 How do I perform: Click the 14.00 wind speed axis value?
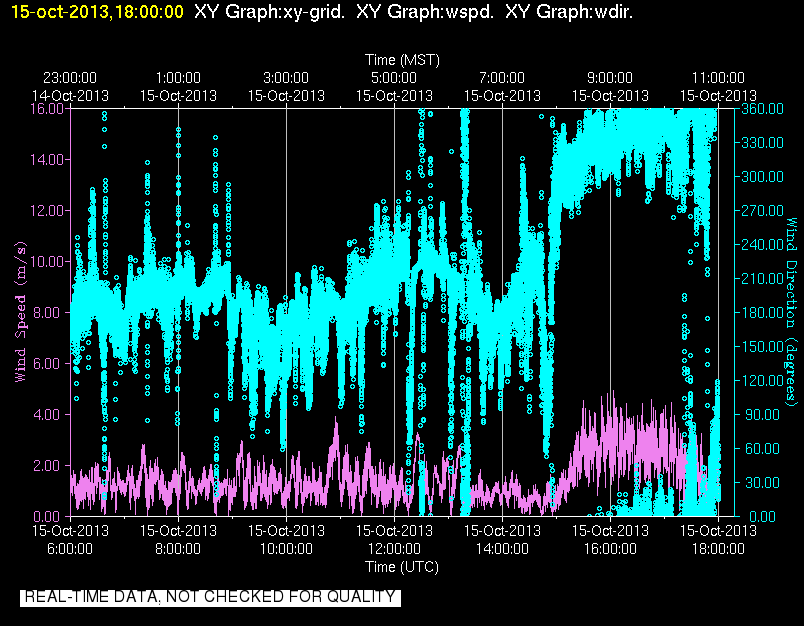pyautogui.click(x=47, y=159)
